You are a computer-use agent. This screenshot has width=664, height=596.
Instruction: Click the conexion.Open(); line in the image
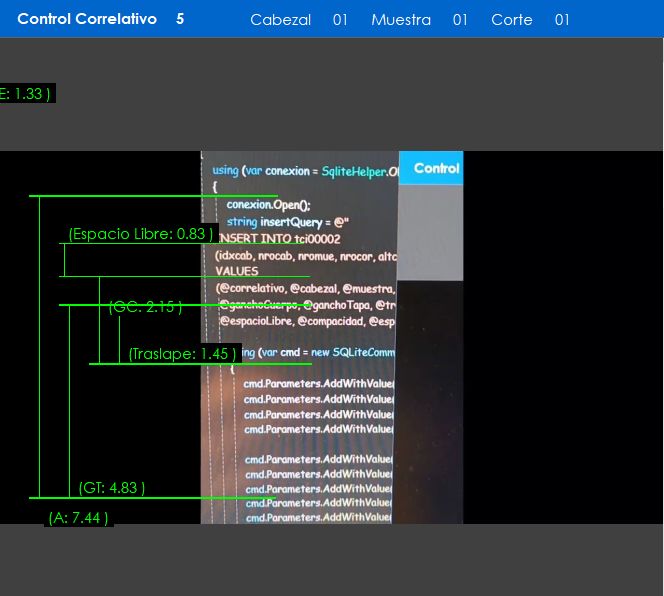pyautogui.click(x=268, y=205)
